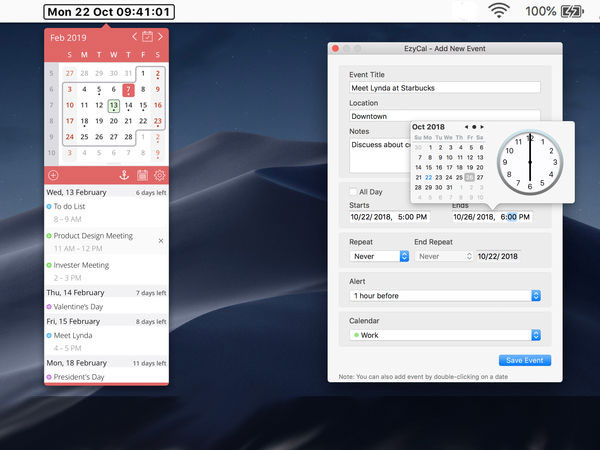This screenshot has height=450, width=600.
Task: Remove Product Design Meeting with X icon
Action: [161, 241]
